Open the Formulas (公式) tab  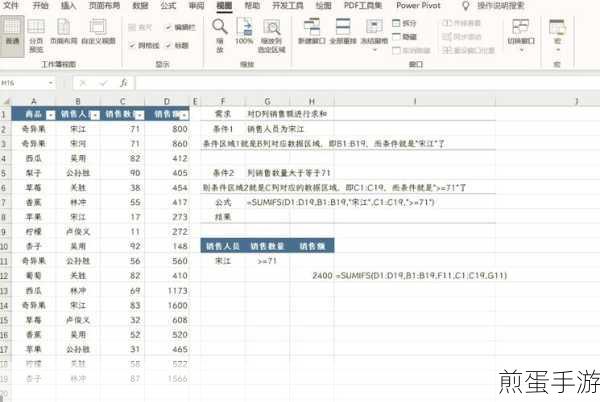(x=168, y=6)
